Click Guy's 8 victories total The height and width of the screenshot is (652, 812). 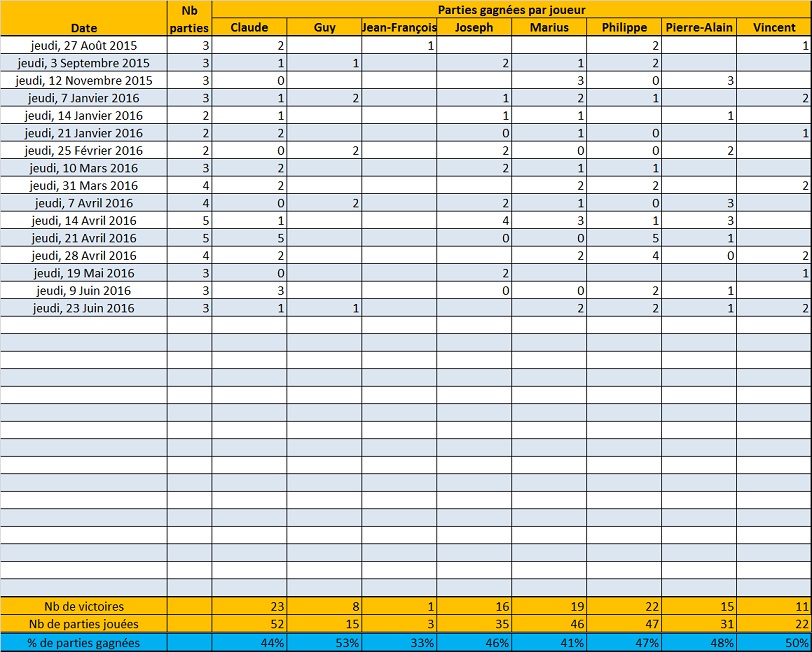(x=324, y=606)
